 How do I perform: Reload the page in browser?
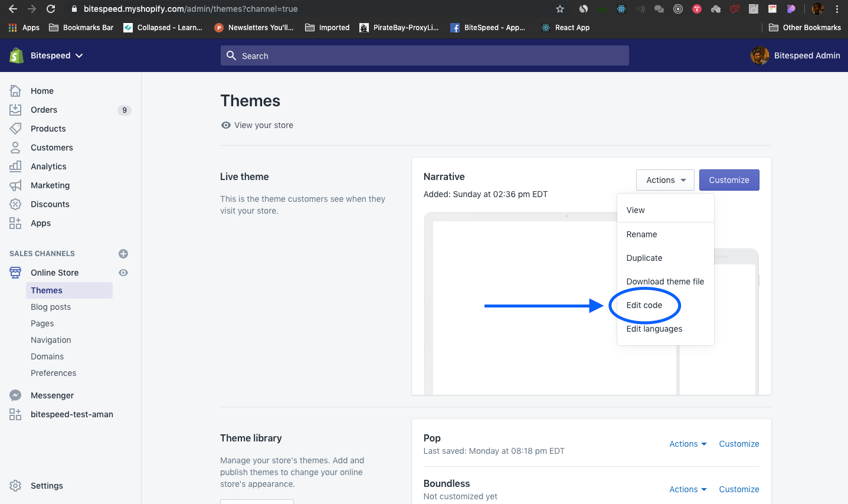tap(51, 9)
